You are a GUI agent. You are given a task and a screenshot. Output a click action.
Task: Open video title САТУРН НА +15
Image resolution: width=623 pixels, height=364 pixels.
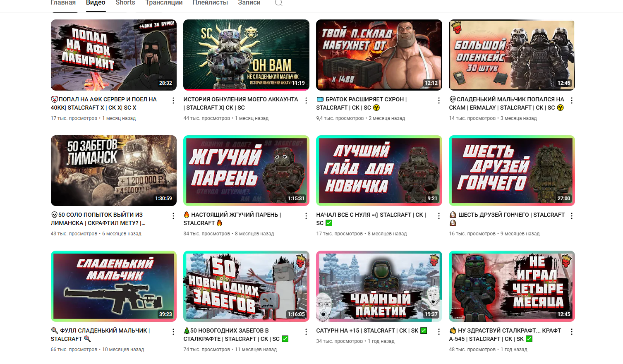click(x=371, y=330)
